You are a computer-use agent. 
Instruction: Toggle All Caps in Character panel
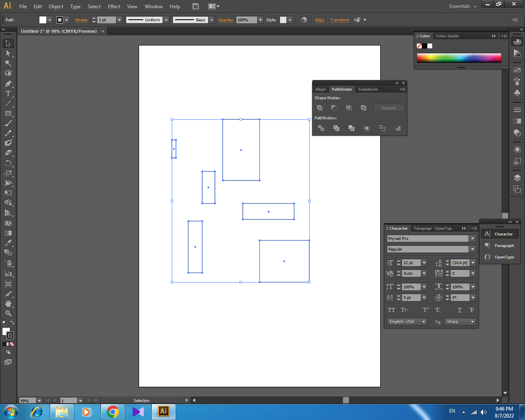[392, 310]
